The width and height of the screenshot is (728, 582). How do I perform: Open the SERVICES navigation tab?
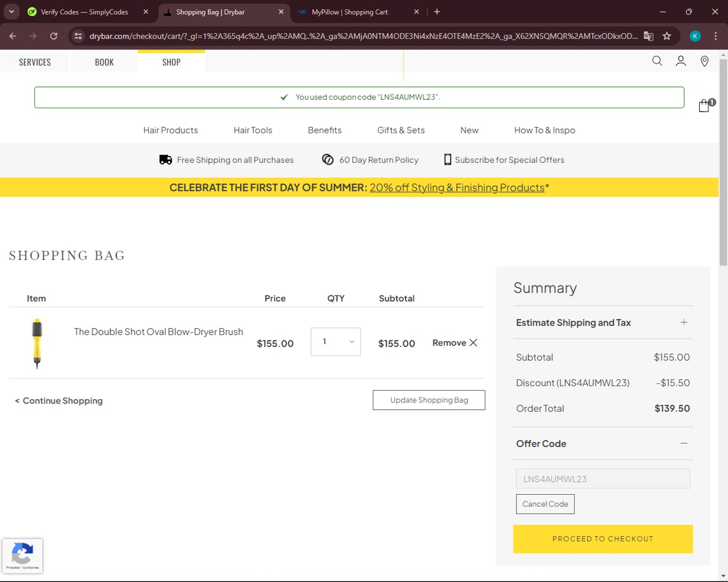(x=34, y=62)
